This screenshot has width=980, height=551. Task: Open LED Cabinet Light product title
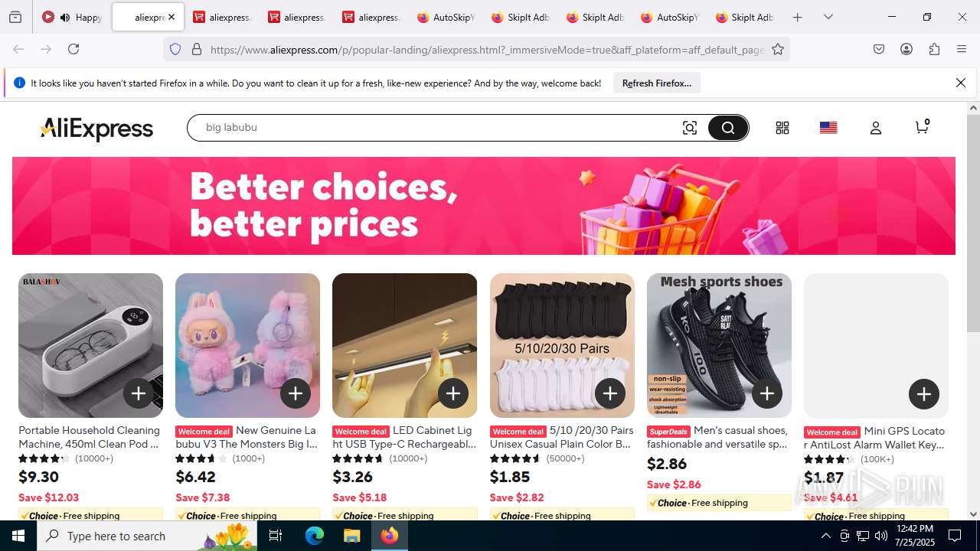[404, 437]
